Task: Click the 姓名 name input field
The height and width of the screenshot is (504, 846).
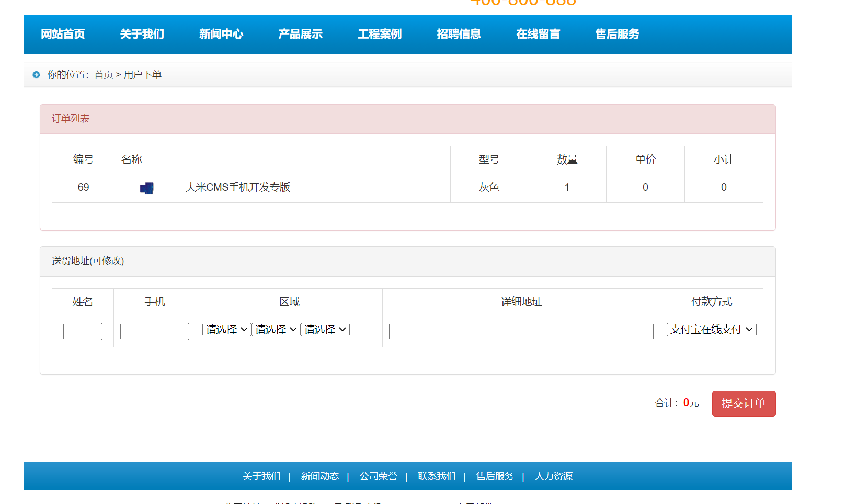Action: click(83, 331)
